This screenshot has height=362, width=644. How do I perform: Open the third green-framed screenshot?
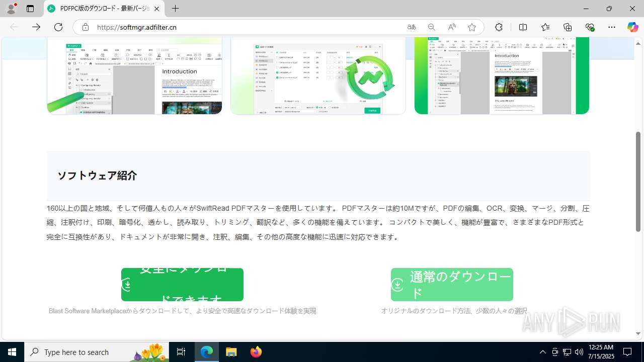point(502,75)
